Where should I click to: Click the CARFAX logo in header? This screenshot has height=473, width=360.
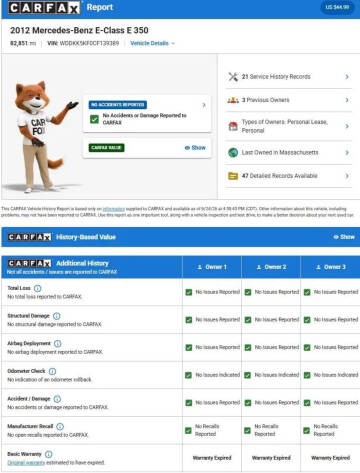[44, 7]
